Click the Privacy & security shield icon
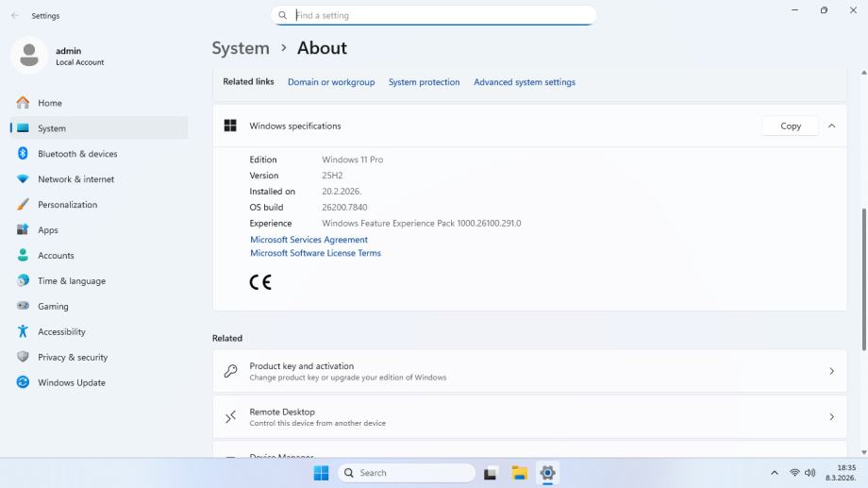This screenshot has width=868, height=488. click(x=23, y=357)
